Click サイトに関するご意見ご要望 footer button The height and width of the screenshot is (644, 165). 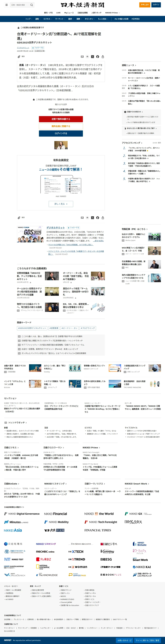147,641
